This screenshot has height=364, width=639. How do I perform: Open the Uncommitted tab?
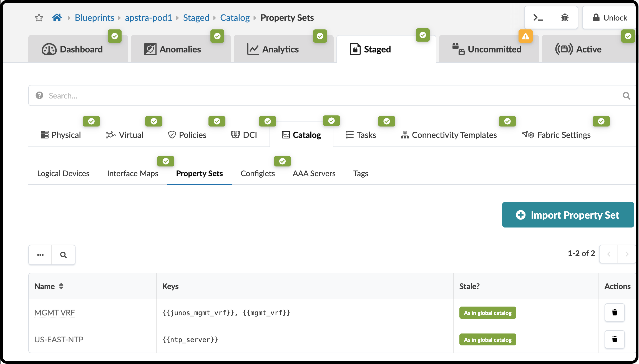pyautogui.click(x=489, y=49)
